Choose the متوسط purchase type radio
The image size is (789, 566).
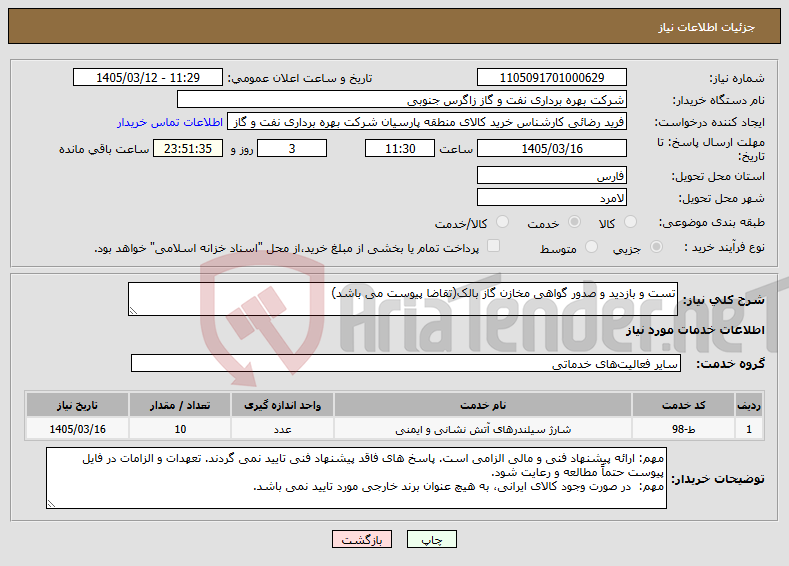click(591, 247)
